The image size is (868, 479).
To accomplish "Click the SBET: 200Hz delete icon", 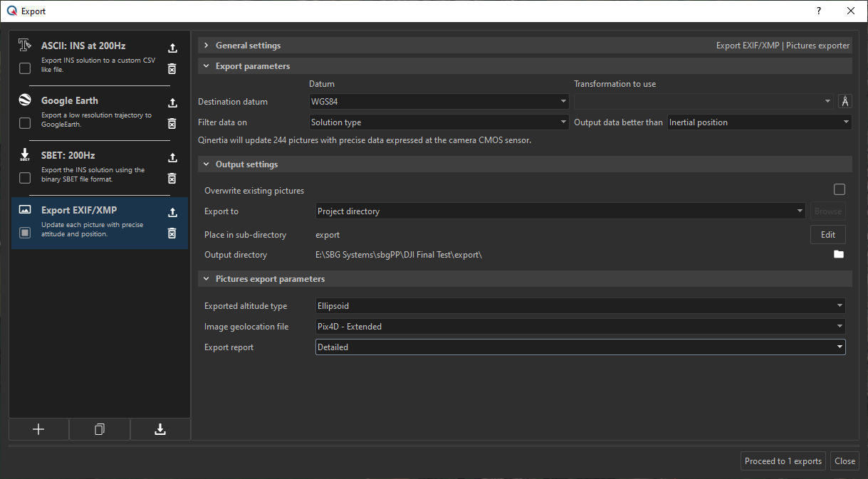I will [x=172, y=179].
